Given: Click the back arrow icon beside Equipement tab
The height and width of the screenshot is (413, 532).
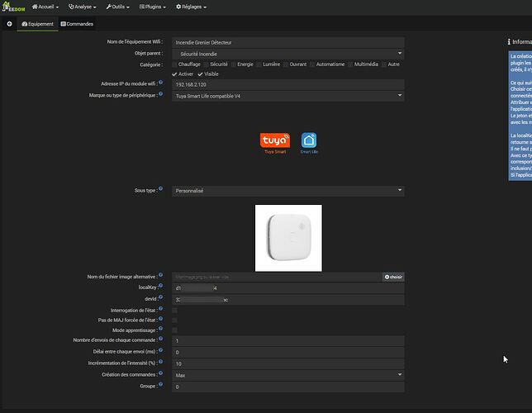Looking at the screenshot, I should coord(10,24).
